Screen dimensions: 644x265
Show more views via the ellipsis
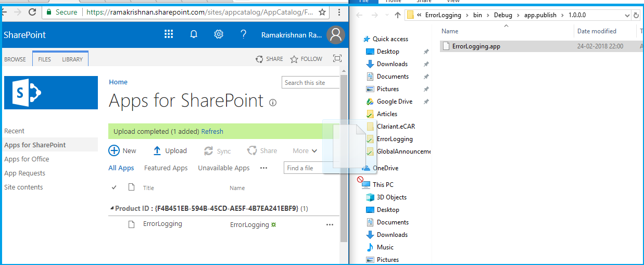pos(263,168)
